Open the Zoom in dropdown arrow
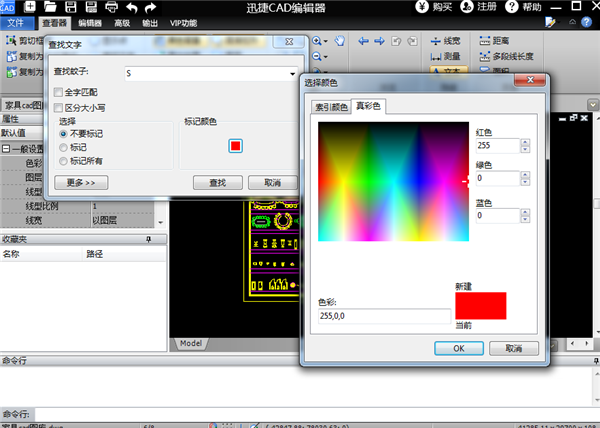Screen dimensions: 600x428 pos(326,41)
